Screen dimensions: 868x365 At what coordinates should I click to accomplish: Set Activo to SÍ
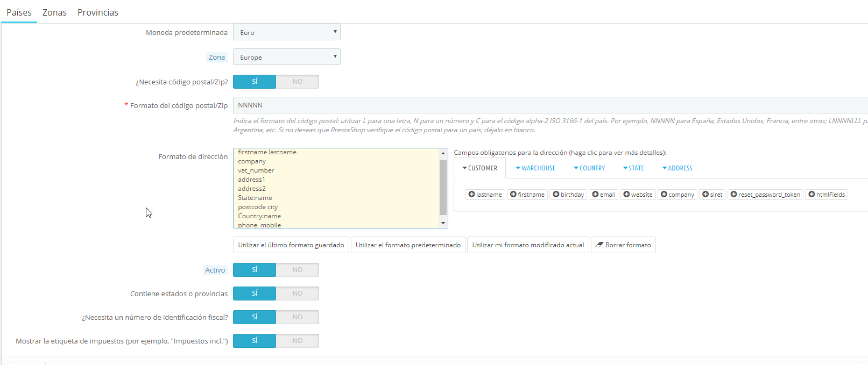tap(255, 270)
